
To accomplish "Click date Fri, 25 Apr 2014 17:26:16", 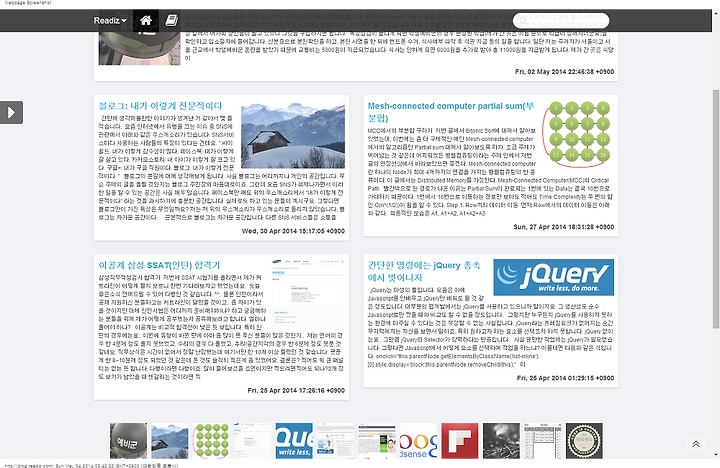I will (x=296, y=390).
